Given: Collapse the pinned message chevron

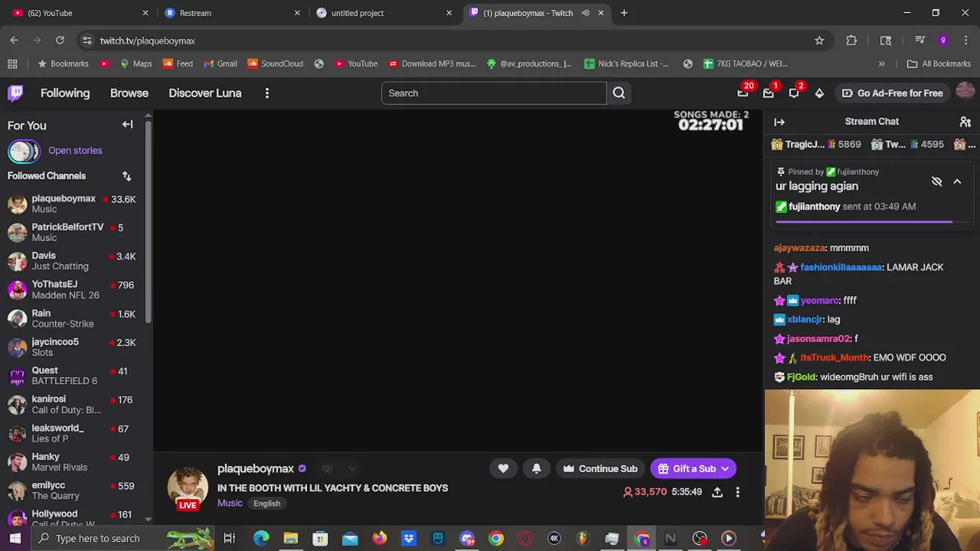Looking at the screenshot, I should click(957, 181).
